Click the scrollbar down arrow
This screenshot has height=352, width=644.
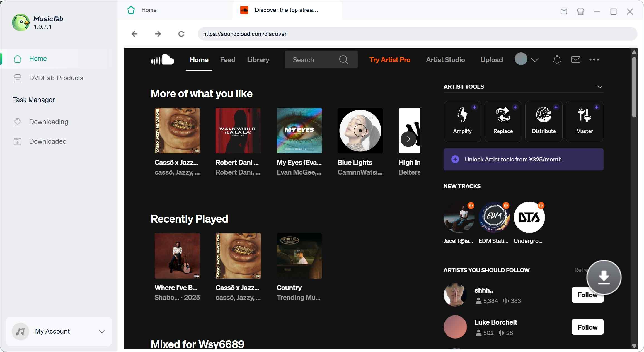coord(634,346)
